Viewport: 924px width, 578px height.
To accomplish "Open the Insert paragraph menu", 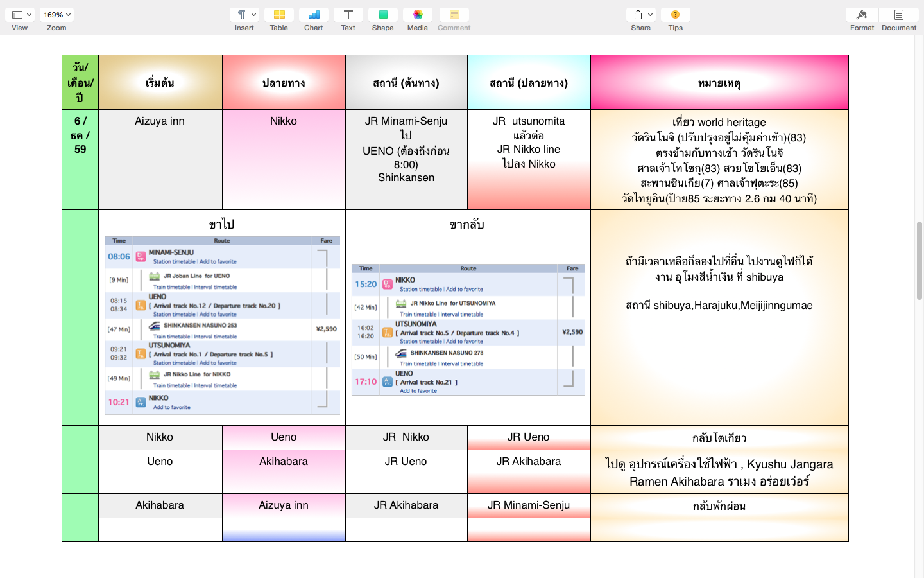I will pos(244,15).
